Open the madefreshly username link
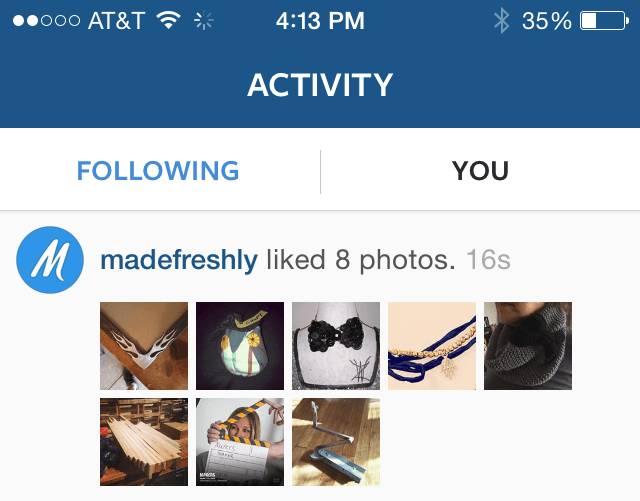 tap(179, 260)
